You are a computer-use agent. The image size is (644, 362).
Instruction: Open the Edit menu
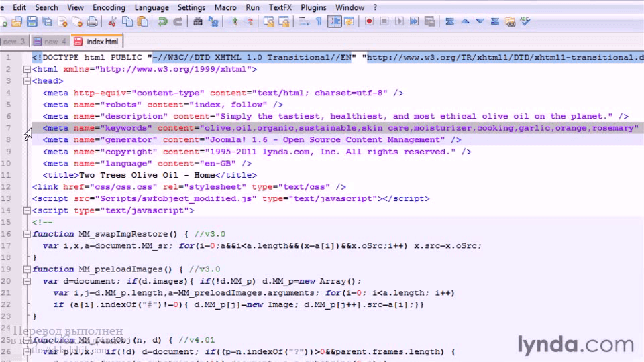[19, 7]
